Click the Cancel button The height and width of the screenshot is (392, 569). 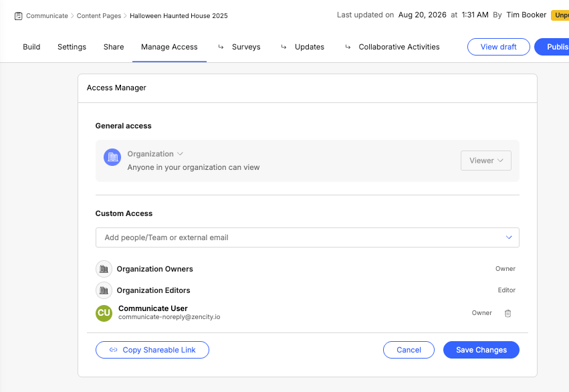pos(409,350)
